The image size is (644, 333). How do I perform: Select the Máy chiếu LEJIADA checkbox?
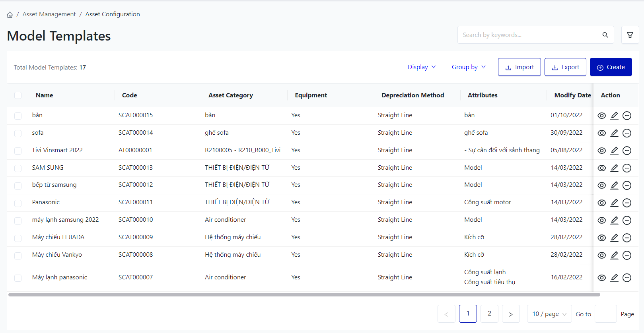pos(18,238)
